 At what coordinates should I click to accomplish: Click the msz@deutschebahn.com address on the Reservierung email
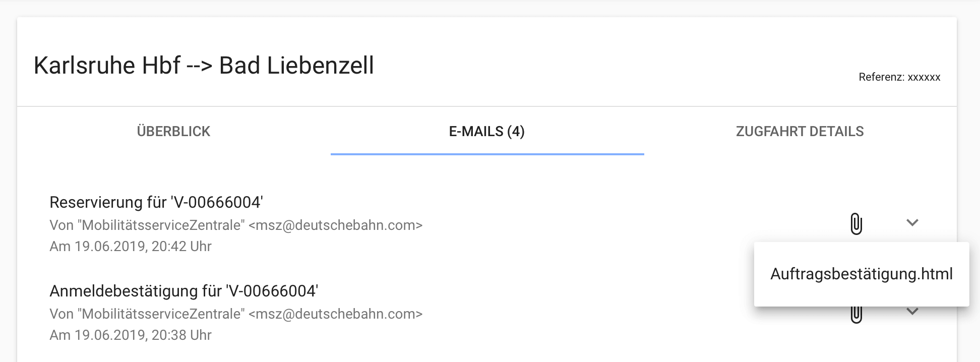click(335, 225)
